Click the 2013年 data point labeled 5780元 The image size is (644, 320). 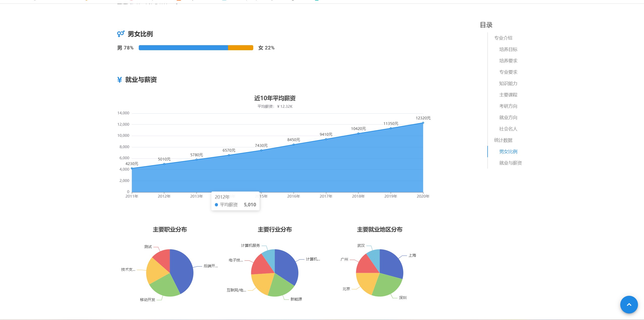pos(197,159)
